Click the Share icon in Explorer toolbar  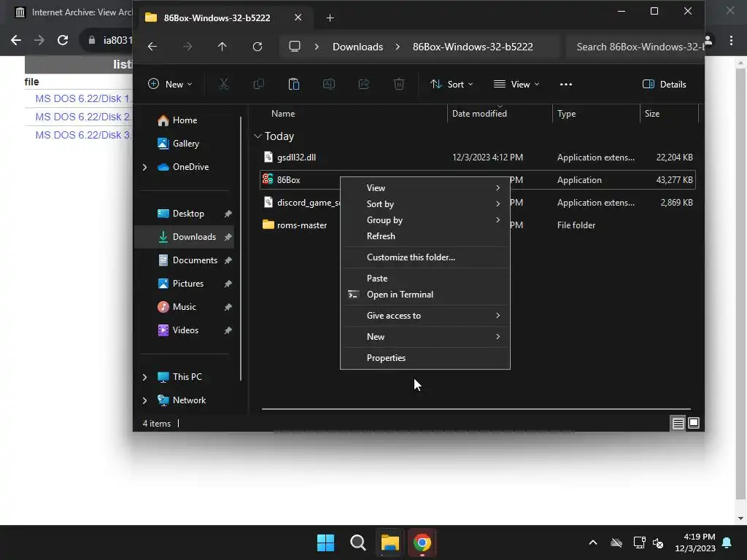click(364, 85)
